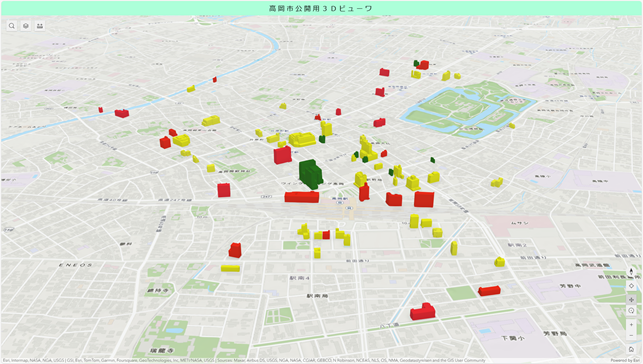The image size is (643, 364).
Task: Open the map attribution text
Action: [x=244, y=361]
